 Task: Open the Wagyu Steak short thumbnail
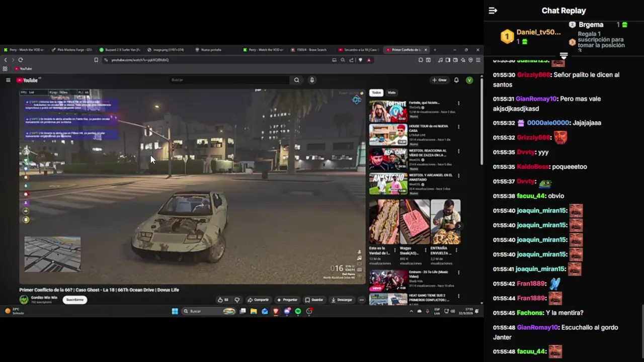(415, 222)
